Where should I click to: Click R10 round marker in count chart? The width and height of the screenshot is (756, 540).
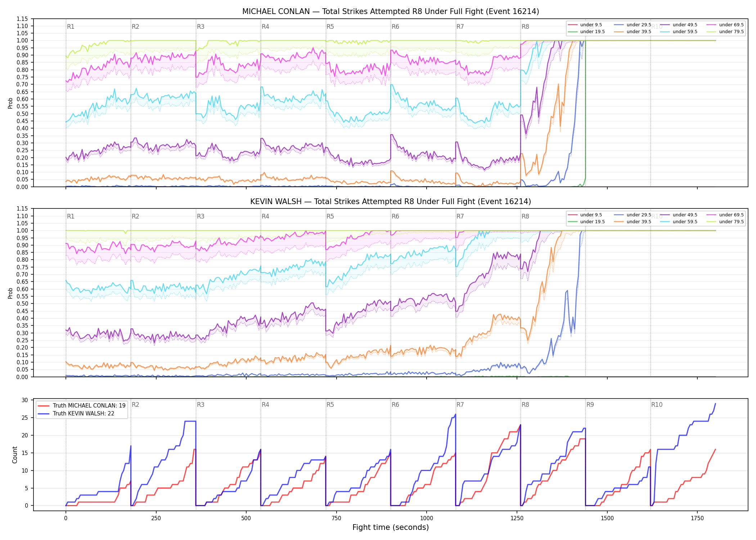(657, 405)
